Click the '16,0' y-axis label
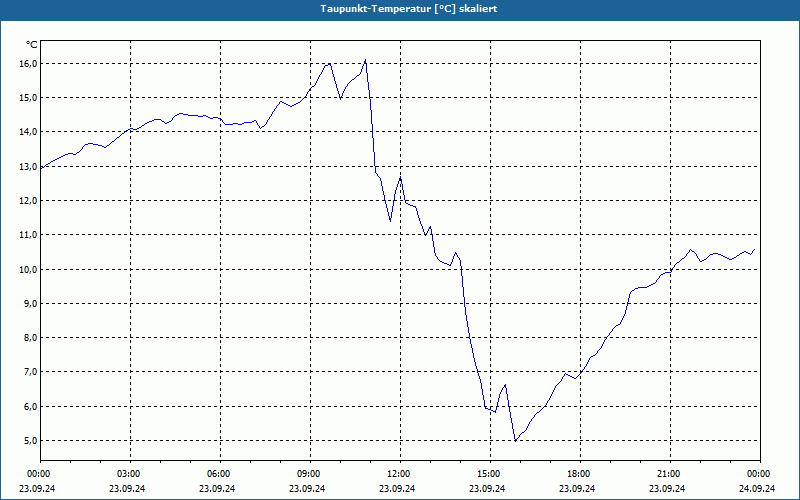The image size is (800, 500). [x=29, y=64]
